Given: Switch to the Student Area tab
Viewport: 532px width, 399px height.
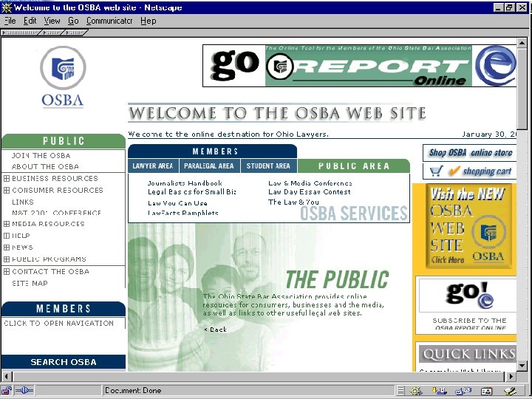Looking at the screenshot, I should pyautogui.click(x=268, y=166).
